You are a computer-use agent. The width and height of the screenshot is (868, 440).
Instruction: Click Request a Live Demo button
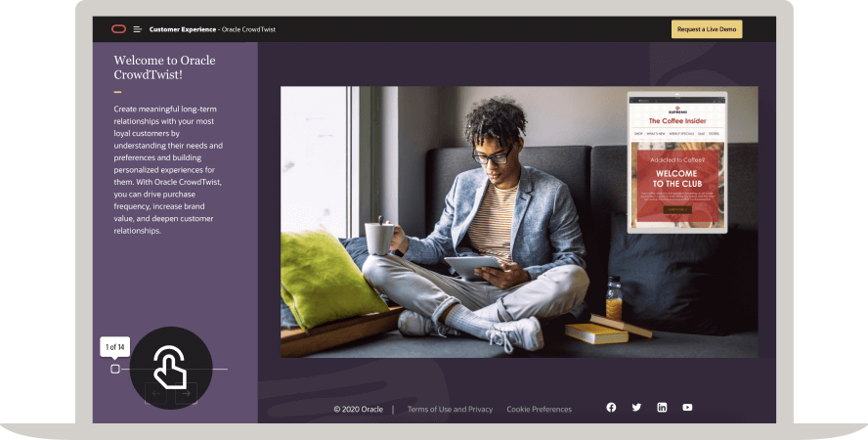click(x=706, y=29)
